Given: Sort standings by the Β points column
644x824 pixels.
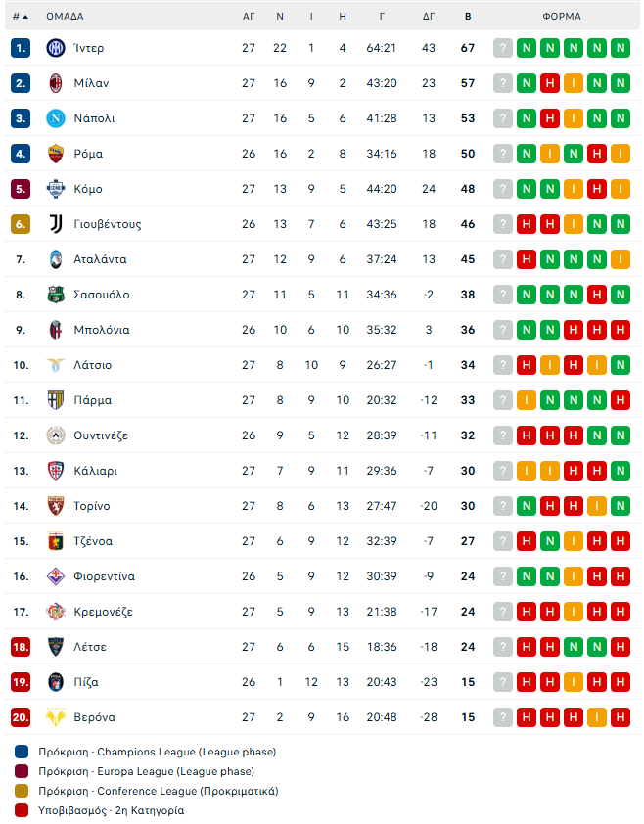Looking at the screenshot, I should point(468,17).
